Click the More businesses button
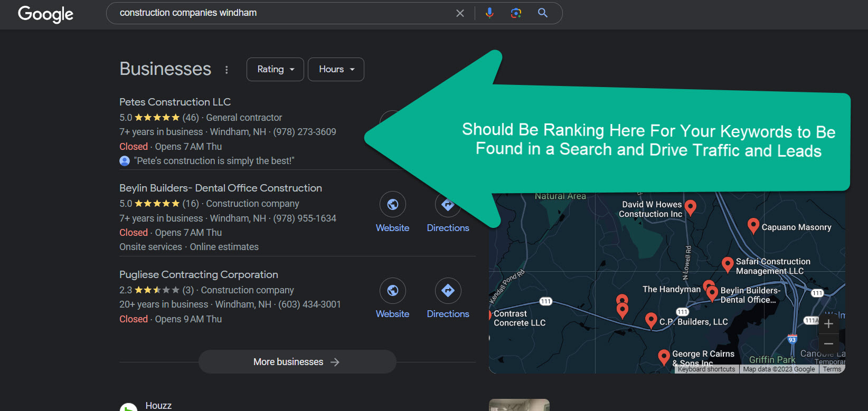This screenshot has width=868, height=411. point(297,362)
